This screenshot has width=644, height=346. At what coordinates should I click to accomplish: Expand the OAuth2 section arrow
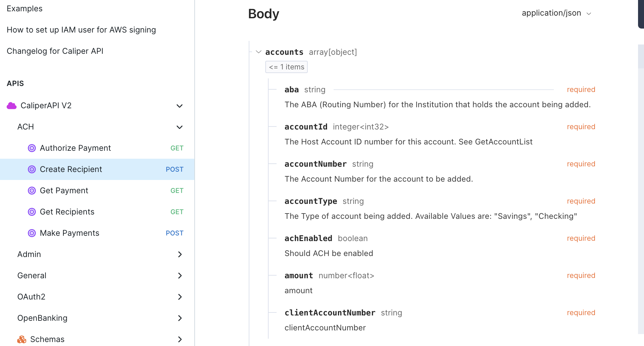[180, 297]
